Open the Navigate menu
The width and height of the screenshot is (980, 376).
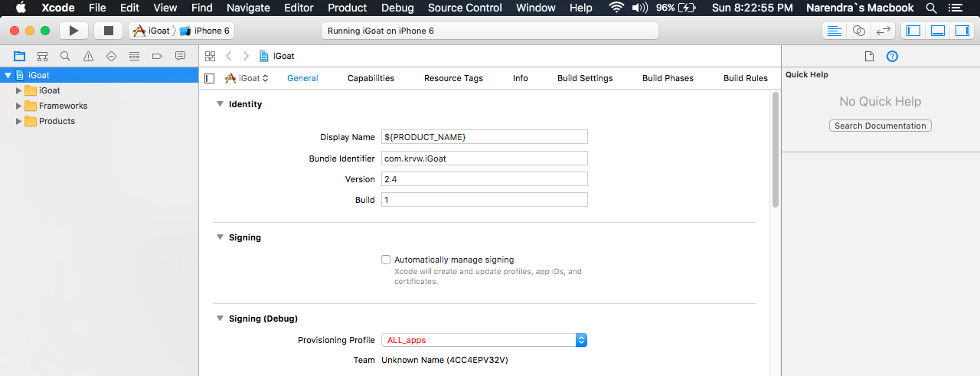248,8
